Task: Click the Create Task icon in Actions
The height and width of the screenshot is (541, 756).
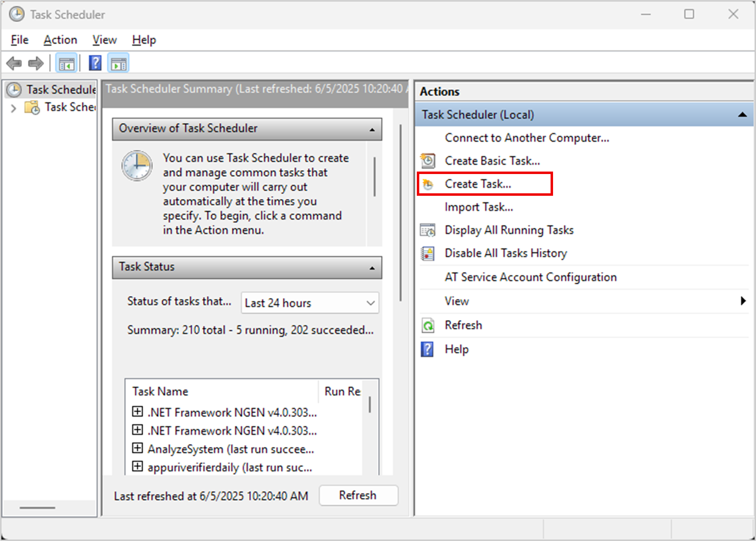Action: tap(428, 184)
